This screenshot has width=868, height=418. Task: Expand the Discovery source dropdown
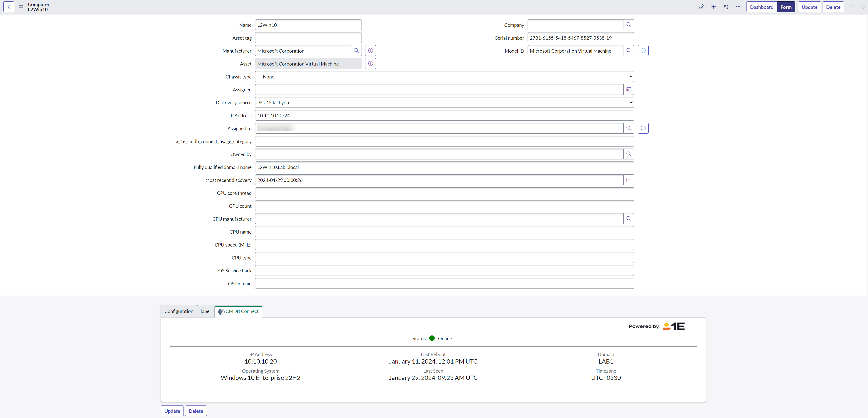pyautogui.click(x=444, y=103)
